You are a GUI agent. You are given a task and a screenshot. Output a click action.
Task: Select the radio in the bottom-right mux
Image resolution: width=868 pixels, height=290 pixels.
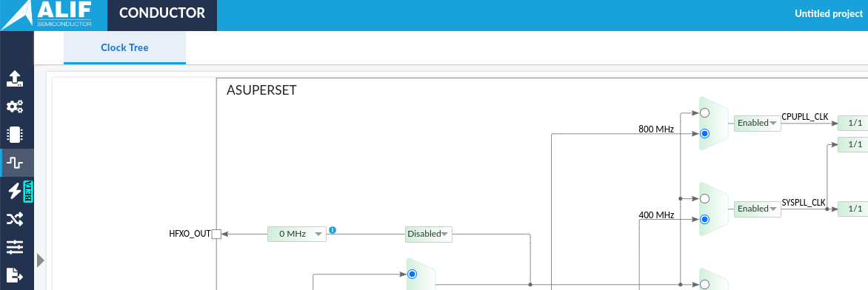[704, 285]
